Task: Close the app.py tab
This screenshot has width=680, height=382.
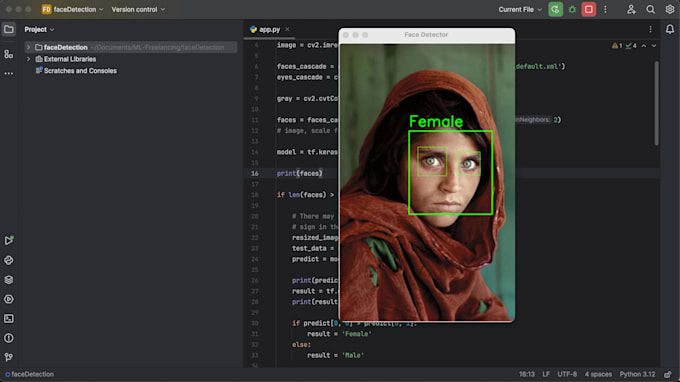Action: click(287, 29)
